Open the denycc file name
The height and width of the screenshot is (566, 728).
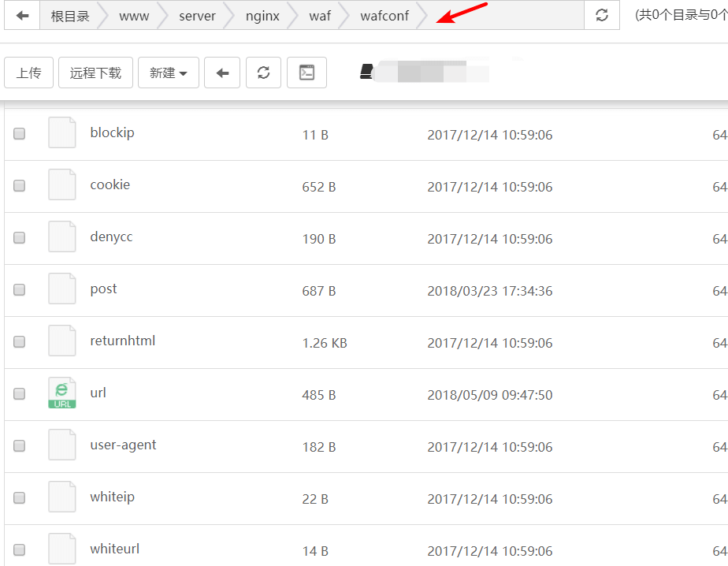111,237
